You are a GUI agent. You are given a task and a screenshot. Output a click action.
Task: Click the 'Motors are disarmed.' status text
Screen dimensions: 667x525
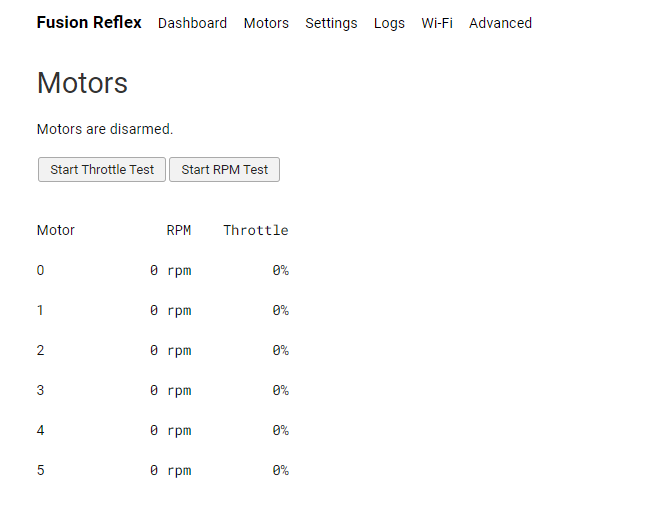click(x=105, y=129)
